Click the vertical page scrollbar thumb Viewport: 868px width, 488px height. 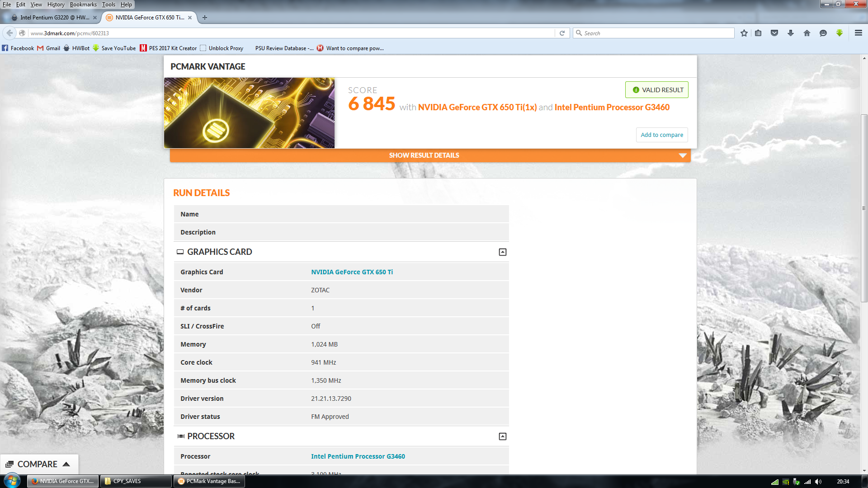864,208
